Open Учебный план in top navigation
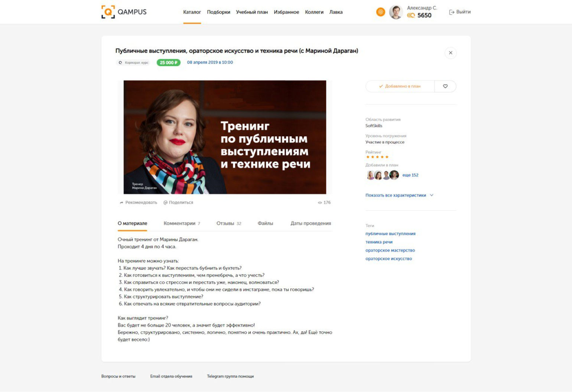Image resolution: width=572 pixels, height=392 pixels. click(x=252, y=12)
